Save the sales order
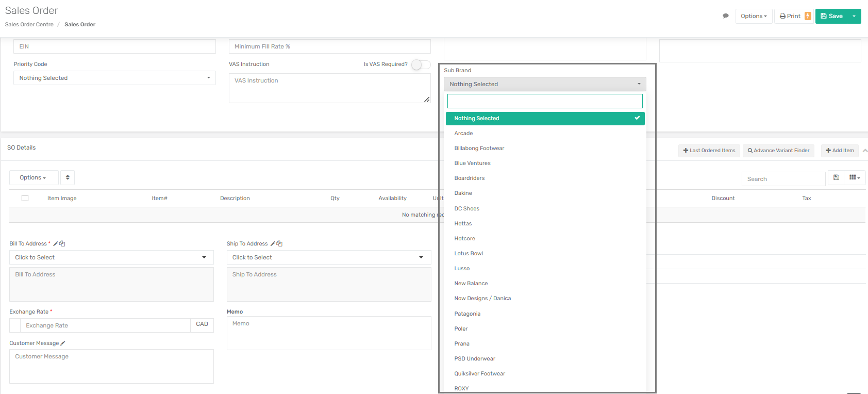This screenshot has height=394, width=868. (x=831, y=16)
